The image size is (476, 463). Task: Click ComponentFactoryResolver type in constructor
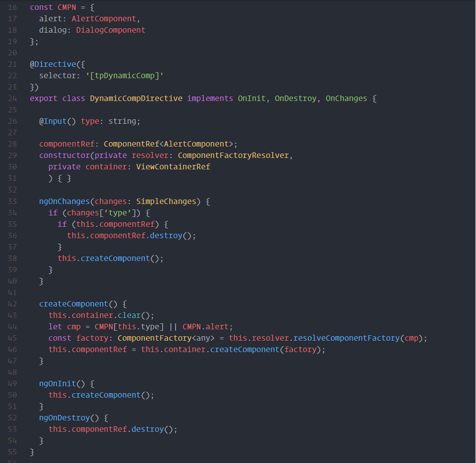pos(233,155)
